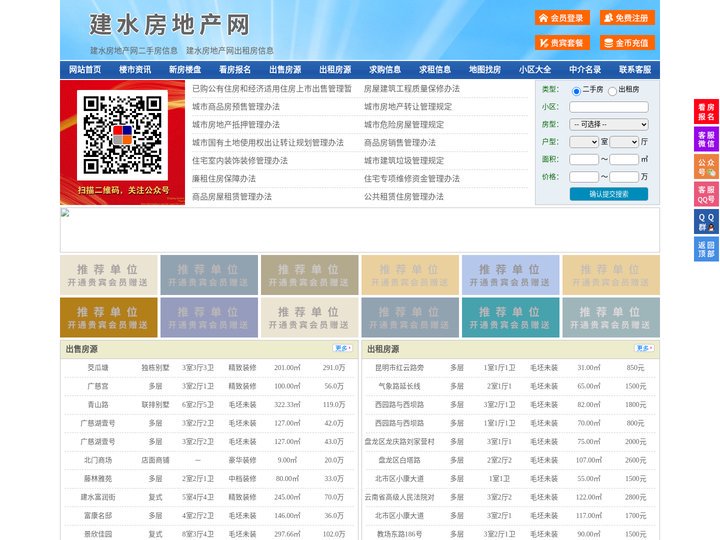Open the 看房报名 side widget
The image size is (720, 540).
click(706, 112)
